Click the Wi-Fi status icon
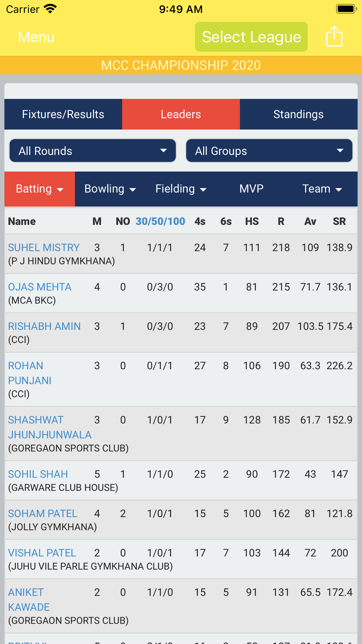 click(50, 9)
